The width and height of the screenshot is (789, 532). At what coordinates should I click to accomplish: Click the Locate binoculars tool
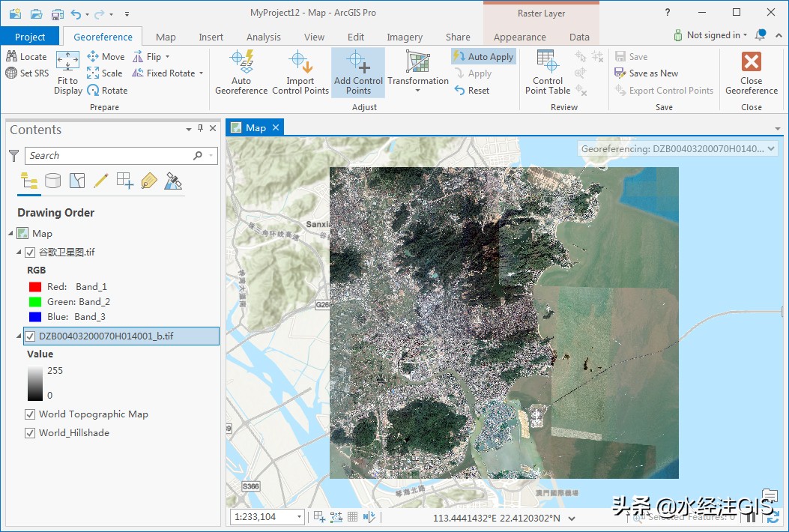click(26, 57)
